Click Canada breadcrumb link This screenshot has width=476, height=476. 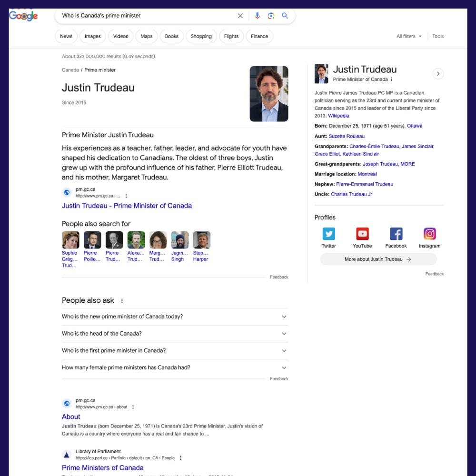tap(70, 70)
